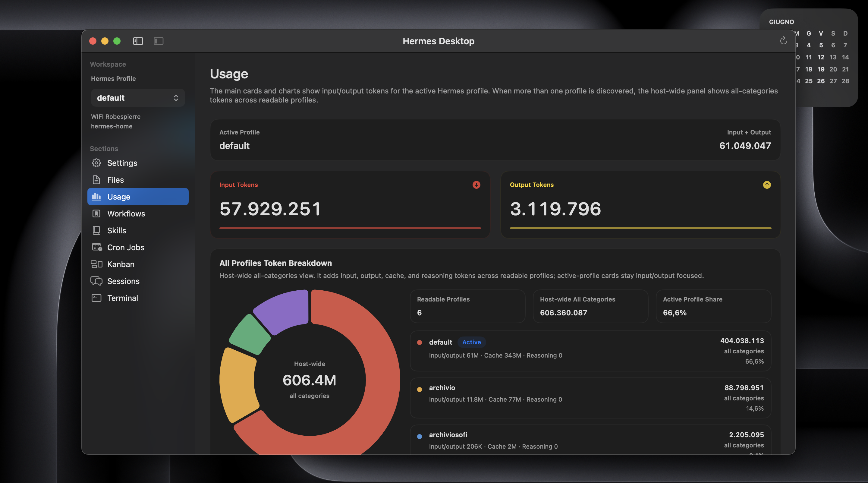Click the Kanban board icon
868x483 pixels.
click(96, 264)
